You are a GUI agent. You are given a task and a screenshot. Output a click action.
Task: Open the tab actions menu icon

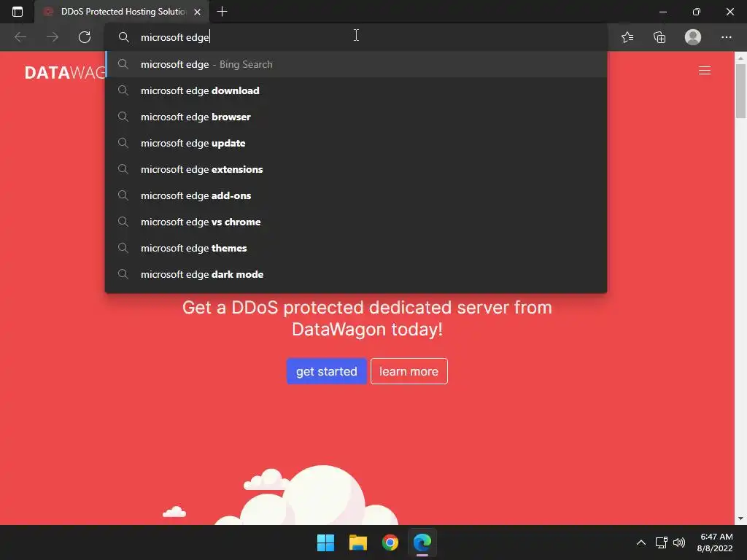18,12
